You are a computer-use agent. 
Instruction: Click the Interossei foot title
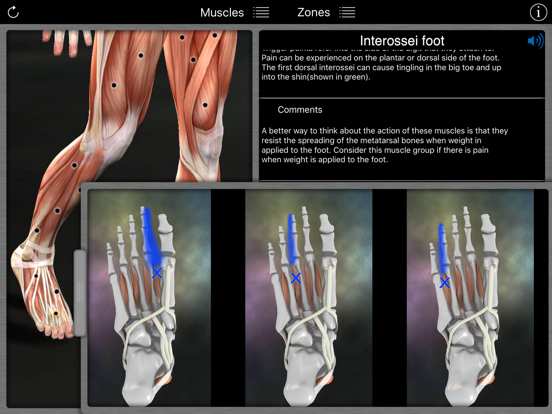[x=402, y=41]
